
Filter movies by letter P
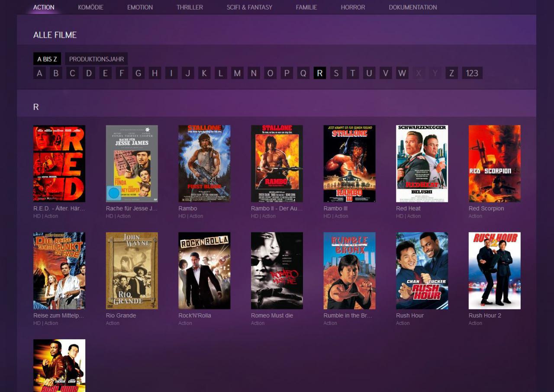pos(287,73)
